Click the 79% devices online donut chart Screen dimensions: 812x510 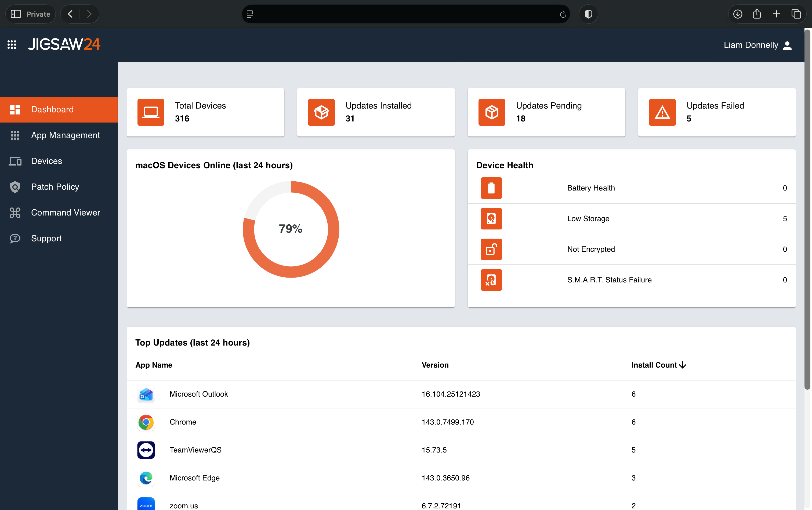pos(291,229)
